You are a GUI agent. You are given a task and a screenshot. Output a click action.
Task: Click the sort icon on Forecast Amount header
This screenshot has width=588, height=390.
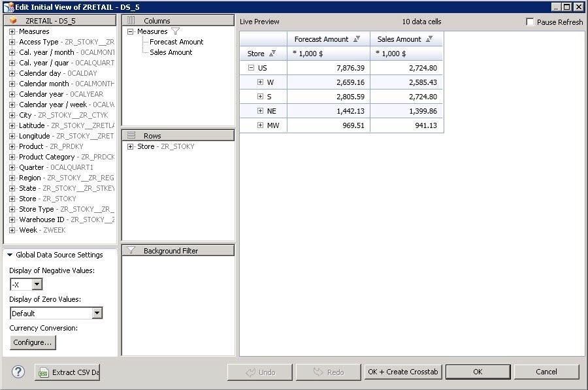click(357, 39)
